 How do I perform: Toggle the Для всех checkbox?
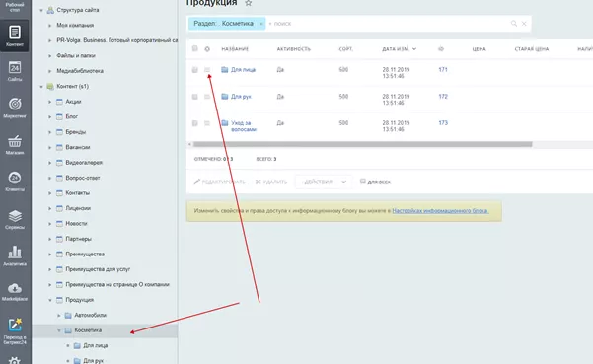[363, 182]
